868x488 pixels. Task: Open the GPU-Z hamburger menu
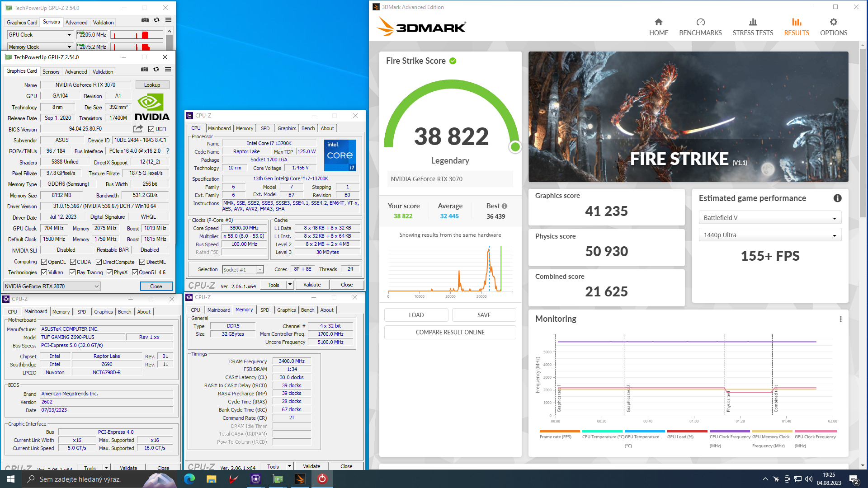click(x=168, y=69)
